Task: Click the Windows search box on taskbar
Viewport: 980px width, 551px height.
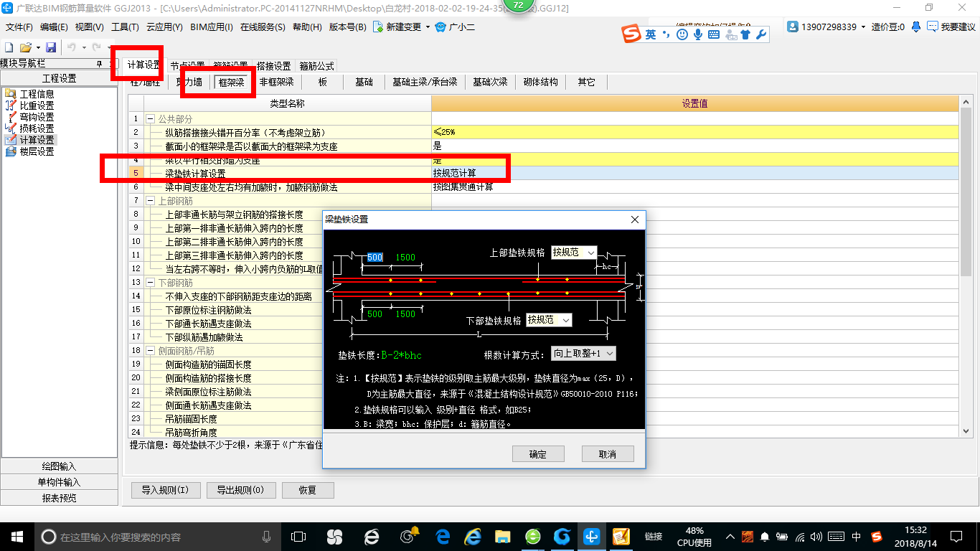Action: [159, 537]
